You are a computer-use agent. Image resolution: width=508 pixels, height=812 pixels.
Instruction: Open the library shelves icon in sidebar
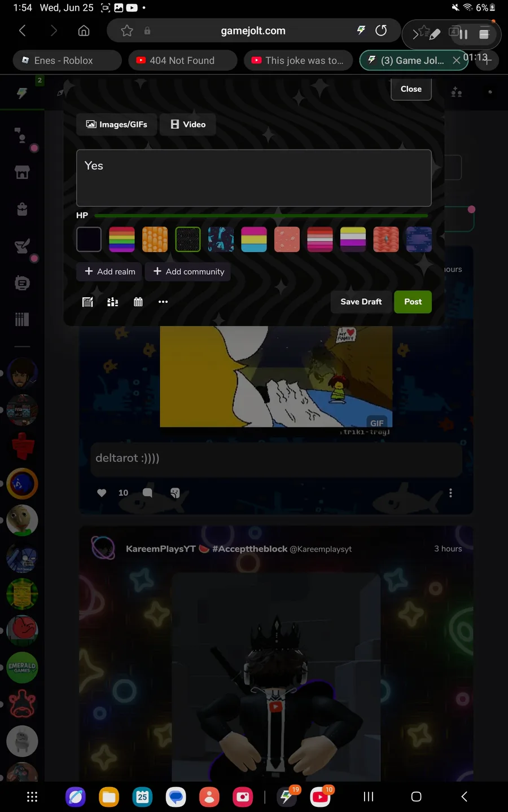tap(22, 320)
